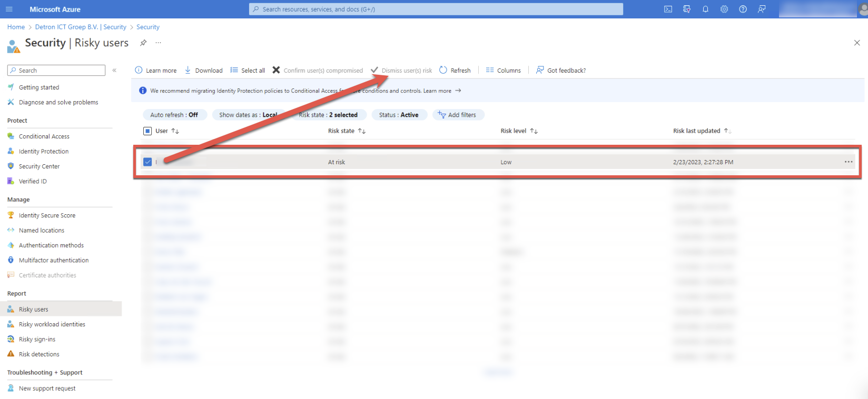Pin the Risky users blade
Image resolution: width=868 pixels, height=399 pixels.
coord(143,43)
